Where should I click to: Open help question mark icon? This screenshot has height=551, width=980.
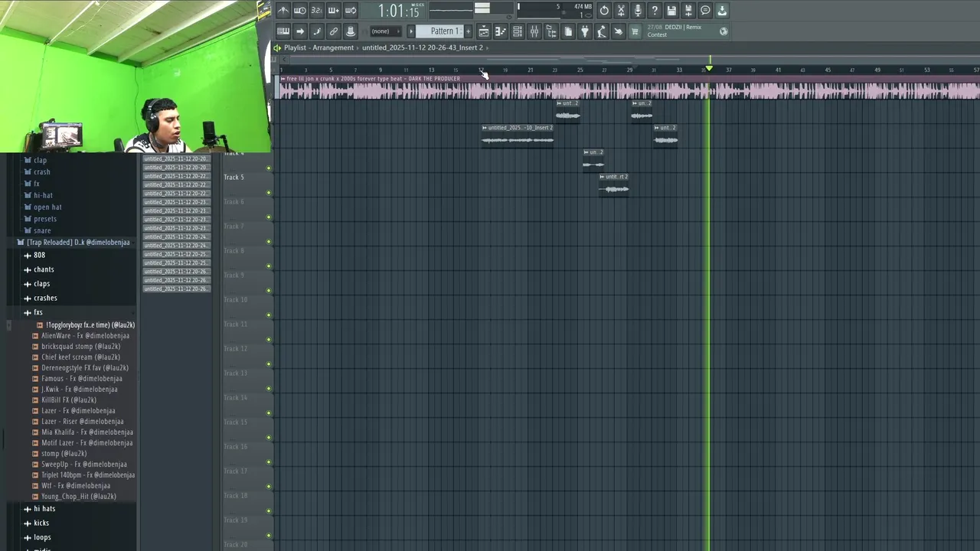point(655,10)
